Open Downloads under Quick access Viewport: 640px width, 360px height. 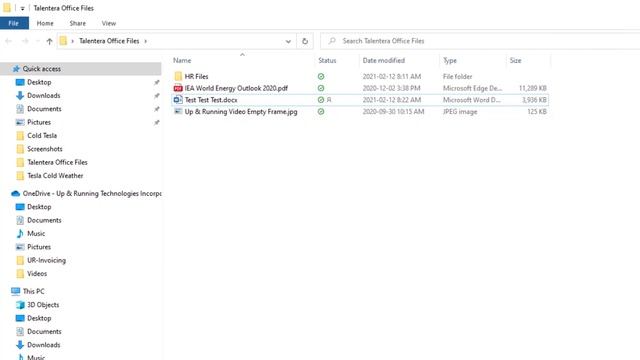pos(44,96)
